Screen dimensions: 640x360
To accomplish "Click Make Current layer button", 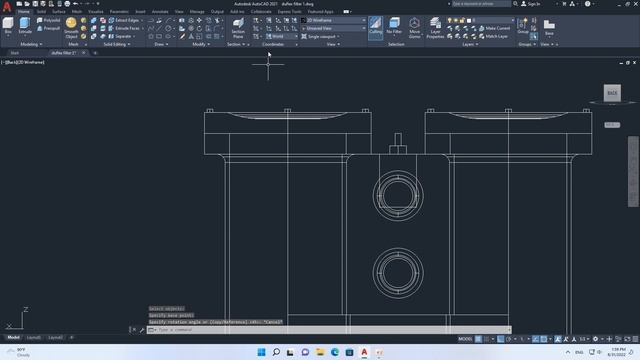I will click(x=494, y=28).
